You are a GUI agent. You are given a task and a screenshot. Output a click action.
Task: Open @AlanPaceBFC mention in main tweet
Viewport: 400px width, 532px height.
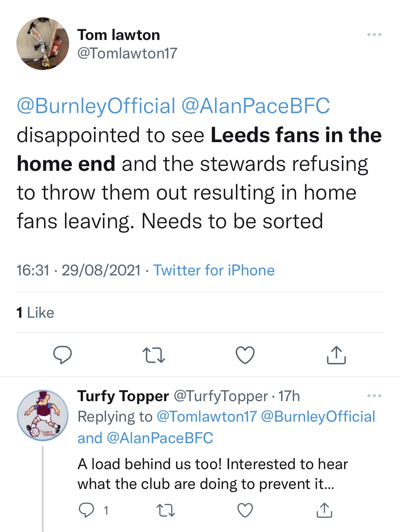pos(255,106)
